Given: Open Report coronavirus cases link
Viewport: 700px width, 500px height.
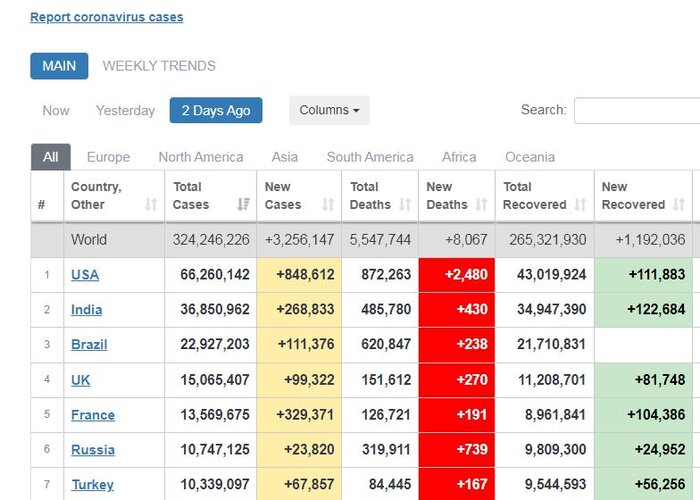Looking at the screenshot, I should click(x=107, y=17).
